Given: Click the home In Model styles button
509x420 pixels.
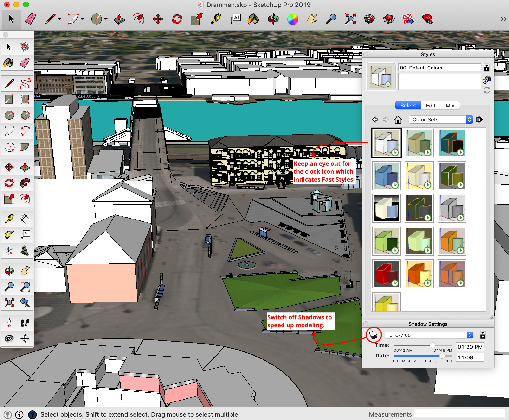Looking at the screenshot, I should (398, 119).
